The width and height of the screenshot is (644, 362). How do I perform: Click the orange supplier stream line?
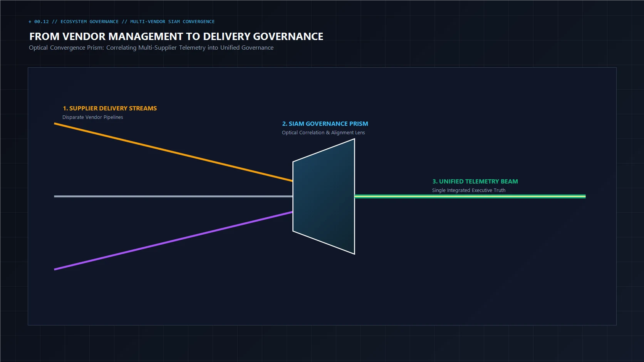[x=173, y=152]
